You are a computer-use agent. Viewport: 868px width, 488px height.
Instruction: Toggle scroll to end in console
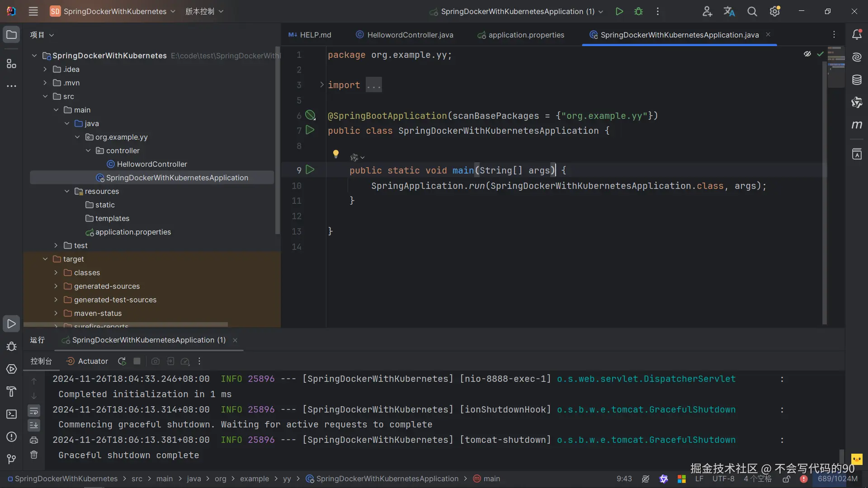click(x=34, y=425)
